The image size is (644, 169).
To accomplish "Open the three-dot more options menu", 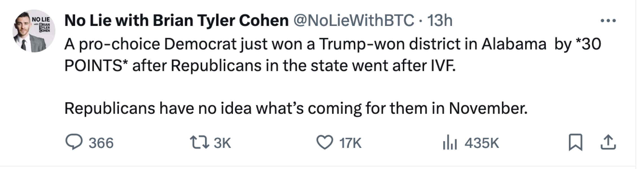I will point(608,21).
